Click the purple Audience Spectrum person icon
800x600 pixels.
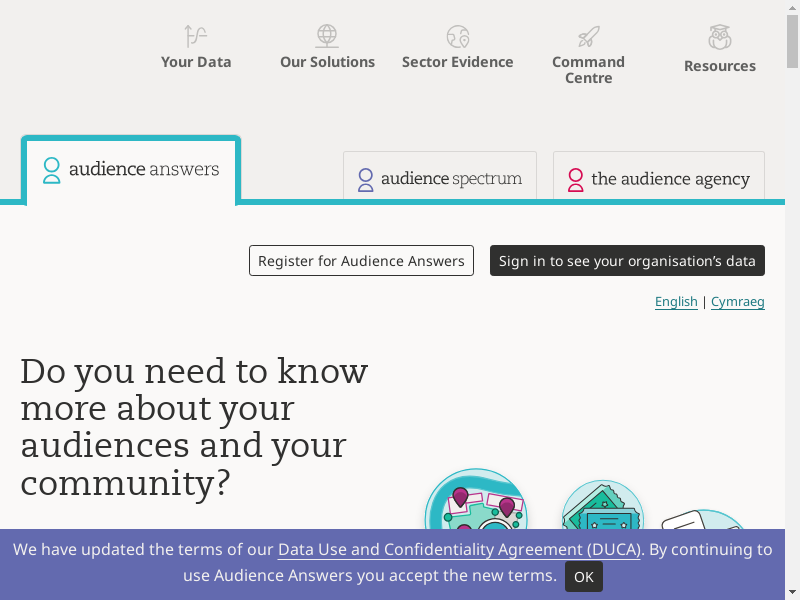(x=366, y=179)
